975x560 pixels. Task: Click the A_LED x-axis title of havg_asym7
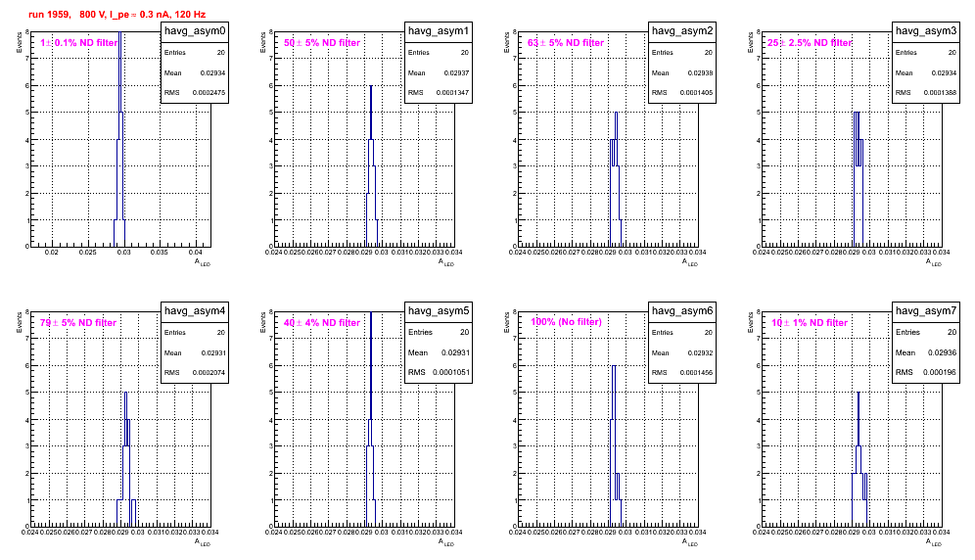click(x=934, y=542)
